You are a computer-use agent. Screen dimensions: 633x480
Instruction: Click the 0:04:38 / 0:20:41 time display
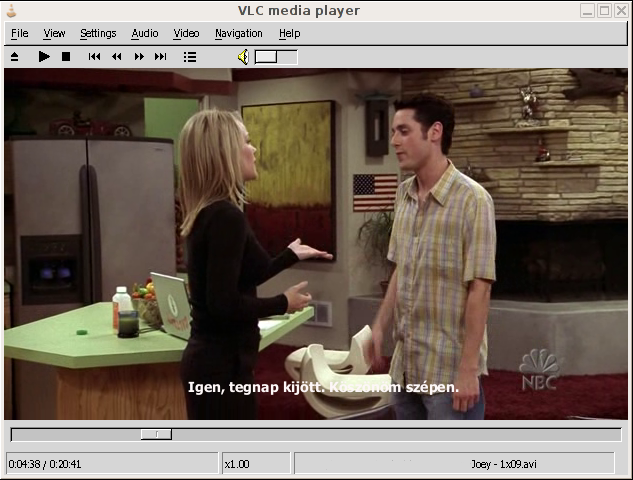point(112,464)
